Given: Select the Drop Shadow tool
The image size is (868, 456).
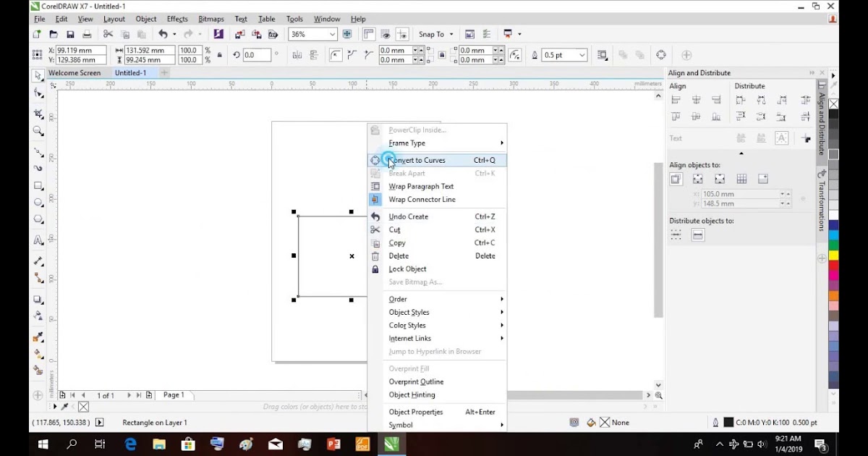Looking at the screenshot, I should tap(38, 299).
